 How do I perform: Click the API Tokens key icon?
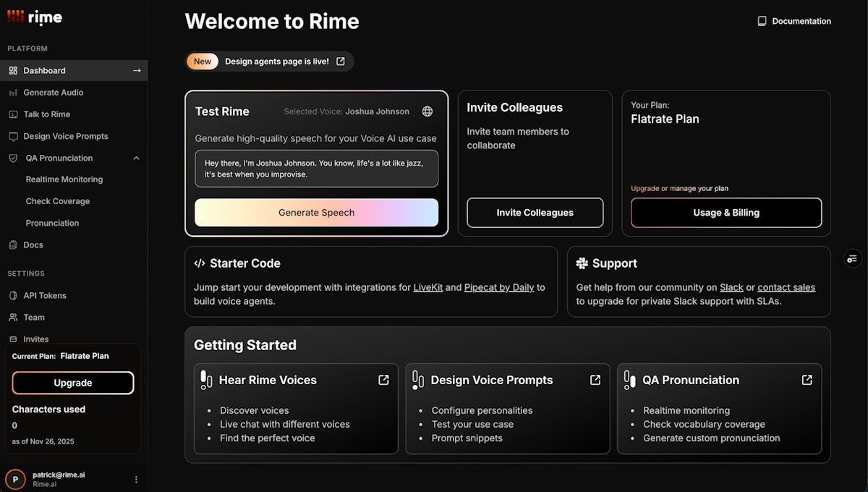tap(15, 295)
